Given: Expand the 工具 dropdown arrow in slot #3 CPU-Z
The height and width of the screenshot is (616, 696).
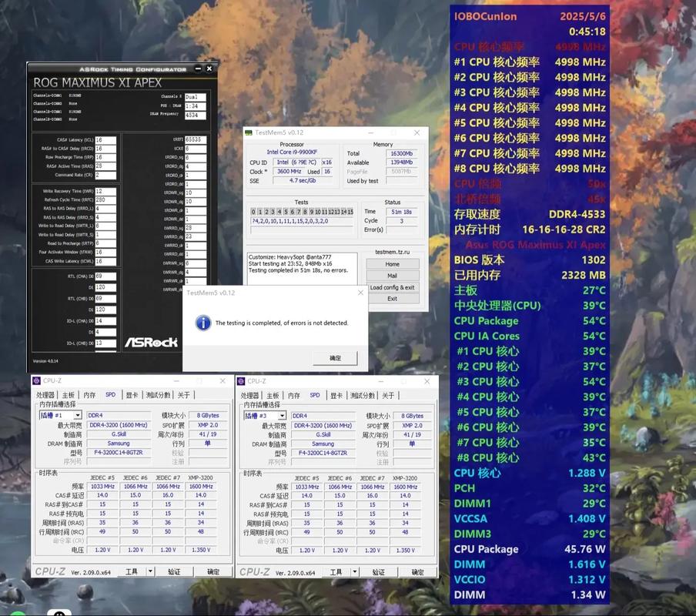Looking at the screenshot, I should coord(354,571).
